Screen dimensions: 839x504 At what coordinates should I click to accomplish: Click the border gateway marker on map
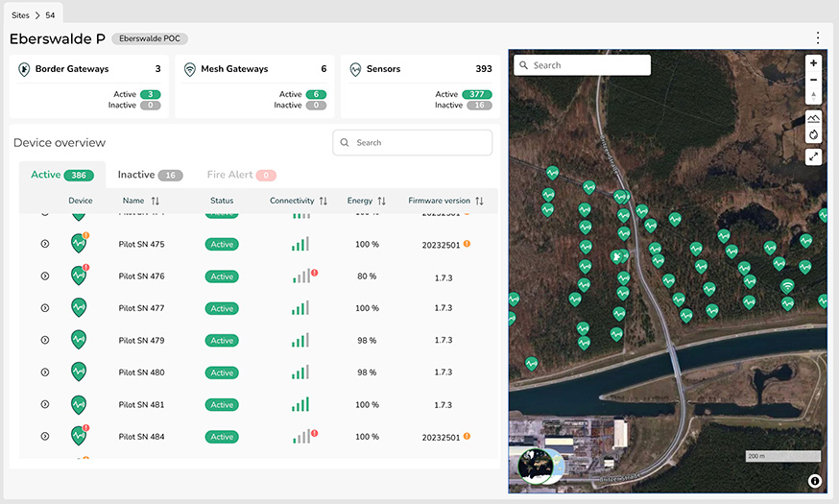(617, 257)
